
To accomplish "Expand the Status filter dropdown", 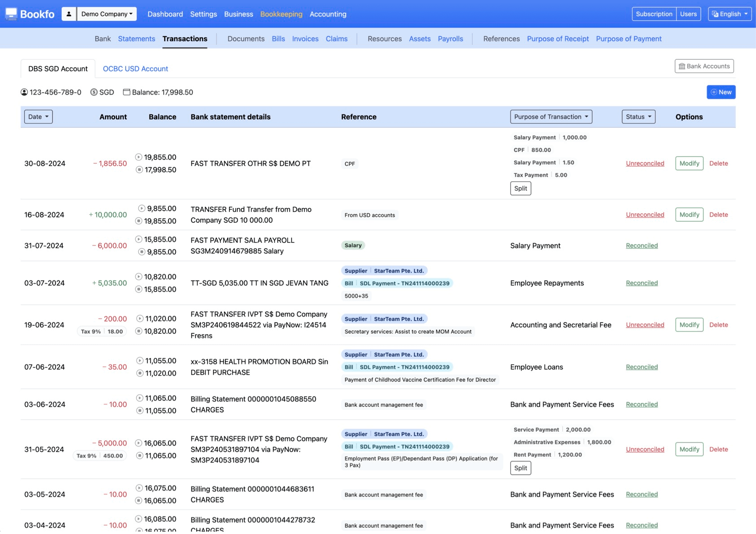I will pyautogui.click(x=638, y=117).
